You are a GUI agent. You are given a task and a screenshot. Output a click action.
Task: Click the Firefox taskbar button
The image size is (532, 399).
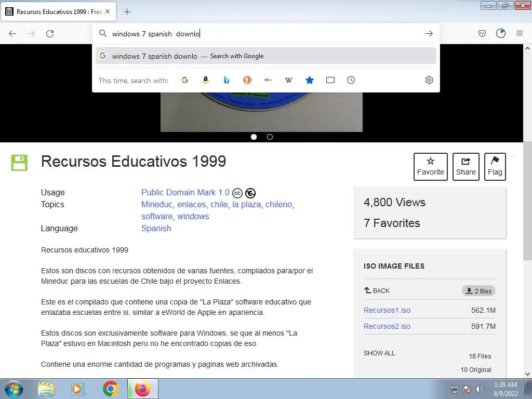[x=142, y=389]
